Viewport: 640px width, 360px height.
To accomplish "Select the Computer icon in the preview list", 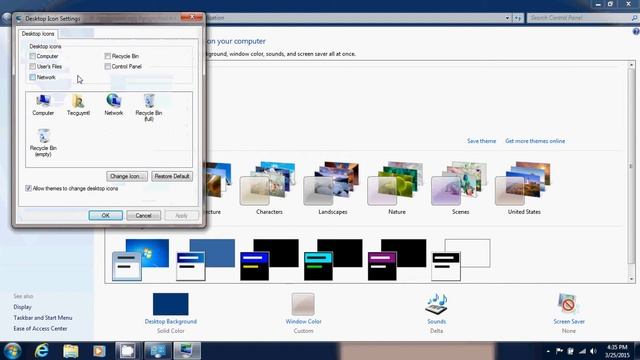I will click(43, 104).
